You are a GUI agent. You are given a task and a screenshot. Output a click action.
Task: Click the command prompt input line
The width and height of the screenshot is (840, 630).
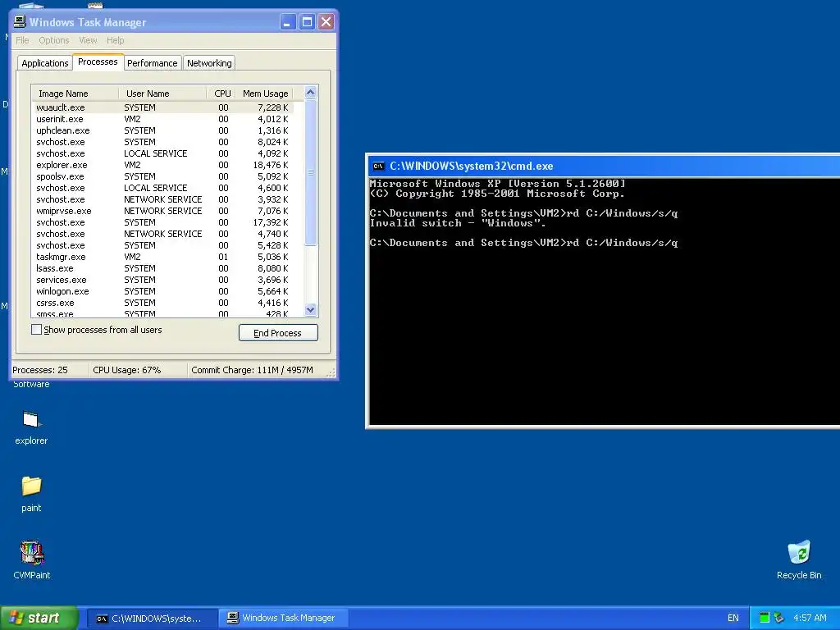point(524,243)
